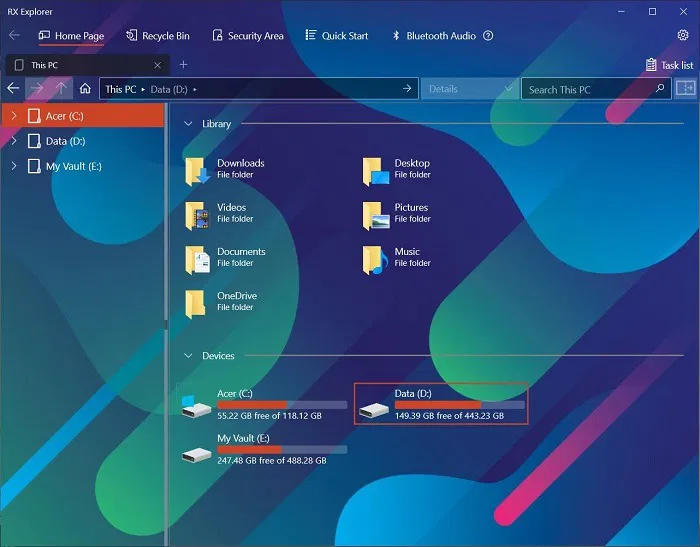Open the OneDrive folder icon
This screenshot has width=700, height=547.
196,304
